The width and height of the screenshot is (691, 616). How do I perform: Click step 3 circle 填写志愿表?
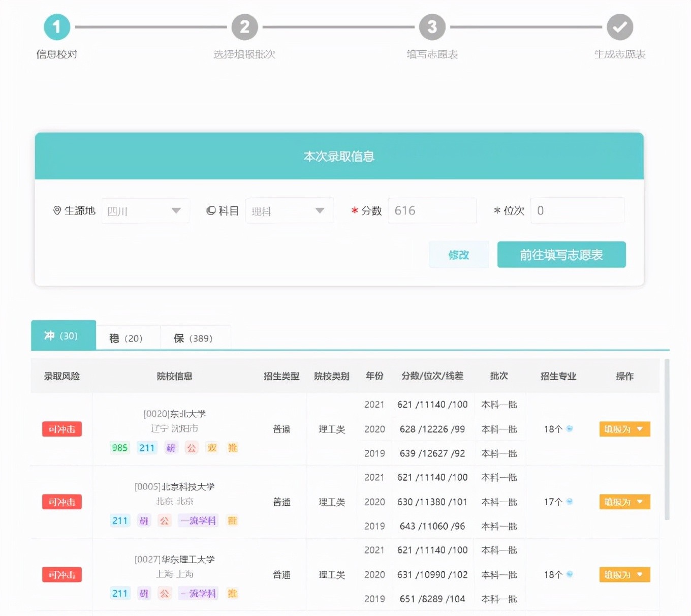tap(432, 27)
